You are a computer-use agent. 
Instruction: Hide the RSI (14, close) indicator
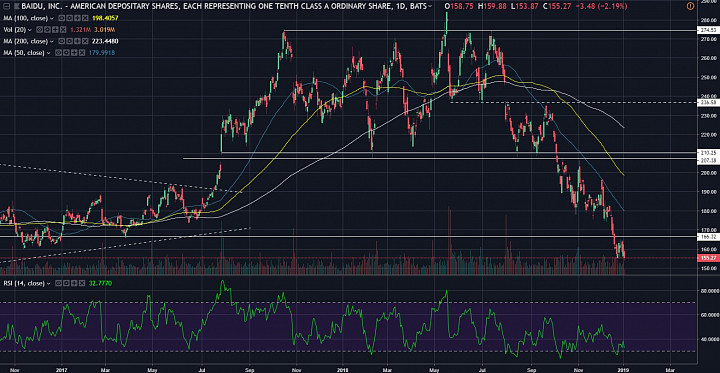(58, 283)
